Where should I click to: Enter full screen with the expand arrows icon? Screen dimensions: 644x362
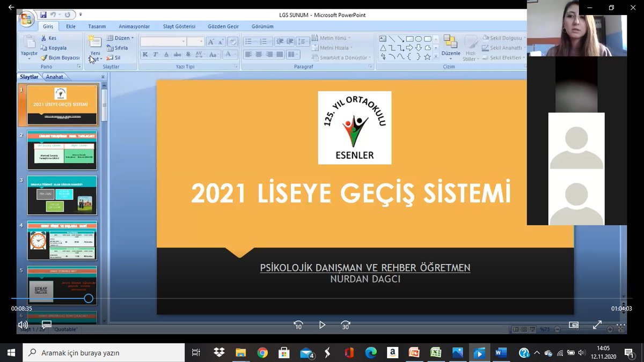597,324
